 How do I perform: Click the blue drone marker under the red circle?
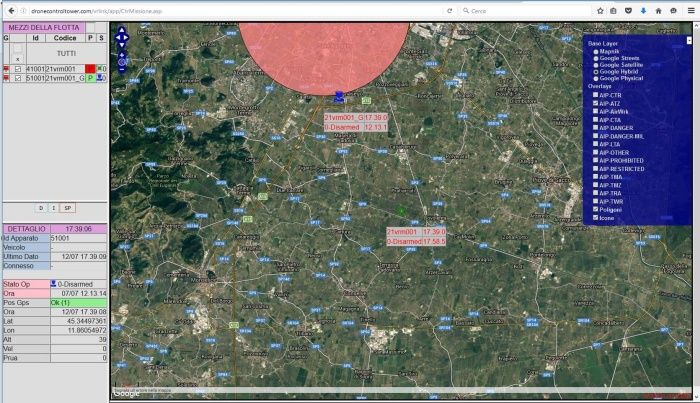339,97
